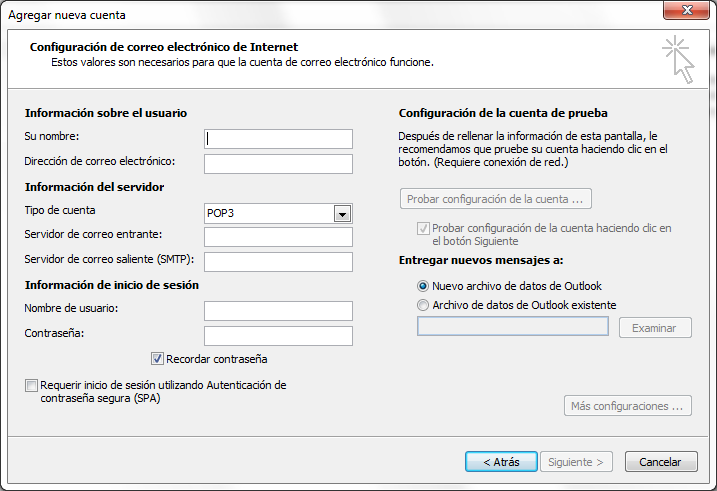Uncheck the Recordar contraseña checkbox
This screenshot has height=491, width=717.
click(x=157, y=359)
